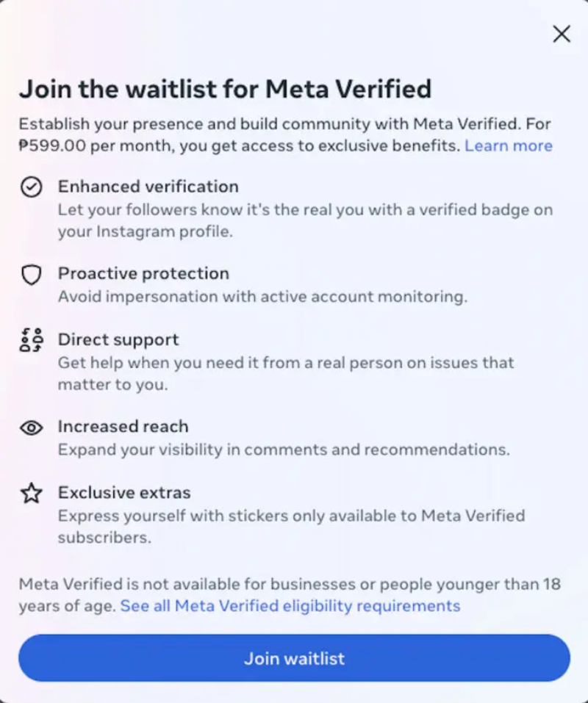Select the Enhanced verification heading
Image resolution: width=588 pixels, height=703 pixels.
148,187
